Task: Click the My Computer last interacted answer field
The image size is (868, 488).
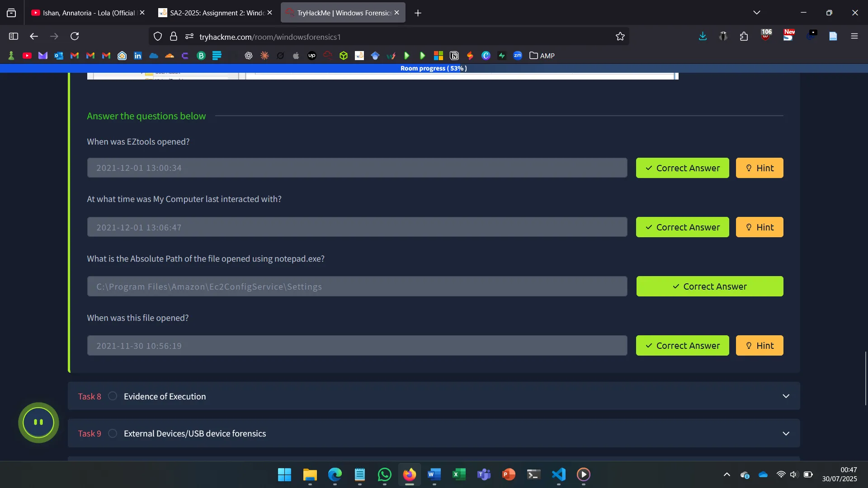Action: (357, 227)
